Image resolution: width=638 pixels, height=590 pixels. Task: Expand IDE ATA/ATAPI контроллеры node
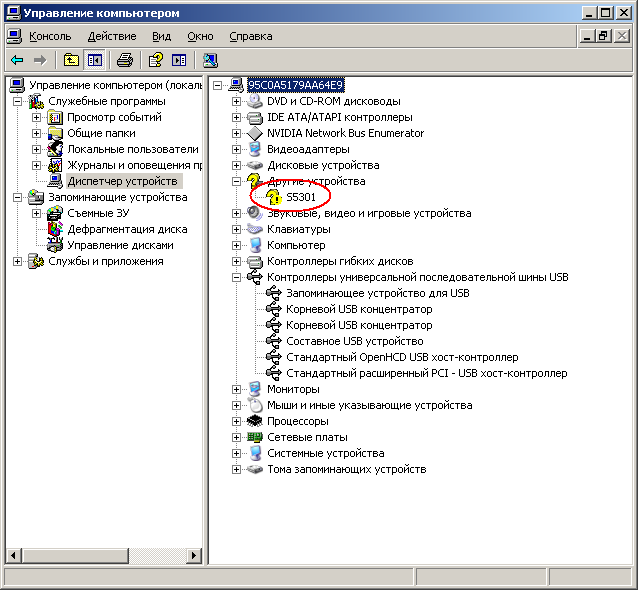(236, 117)
